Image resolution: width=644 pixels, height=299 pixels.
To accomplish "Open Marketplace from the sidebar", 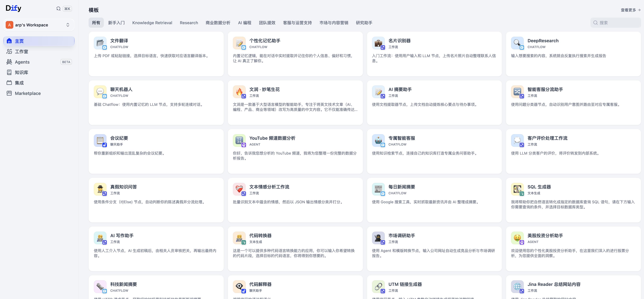I will coord(39,93).
